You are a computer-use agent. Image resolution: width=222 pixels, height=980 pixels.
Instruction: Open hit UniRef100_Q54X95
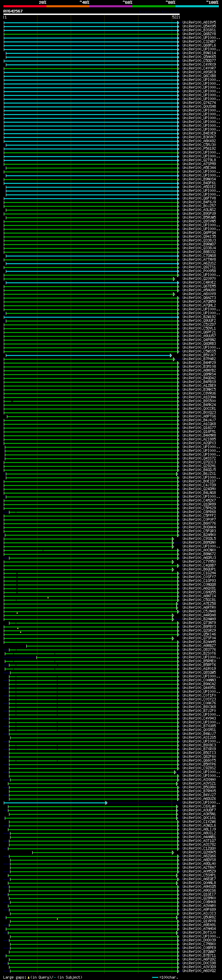coord(199,26)
